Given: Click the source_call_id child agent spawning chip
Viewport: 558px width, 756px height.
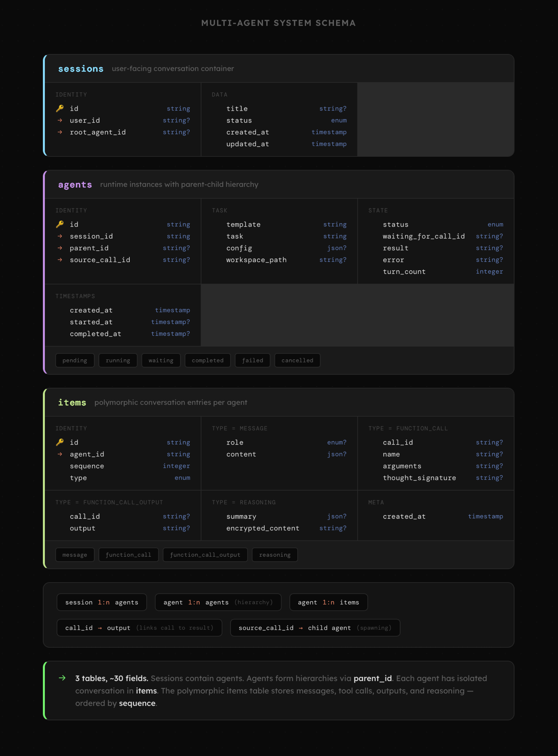Looking at the screenshot, I should pyautogui.click(x=315, y=628).
